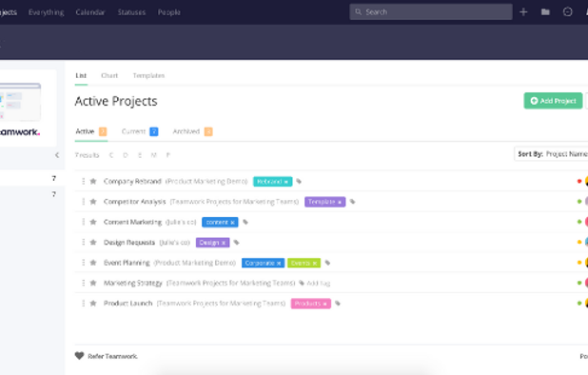Switch to the Templates tab
The height and width of the screenshot is (375, 588).
[148, 76]
